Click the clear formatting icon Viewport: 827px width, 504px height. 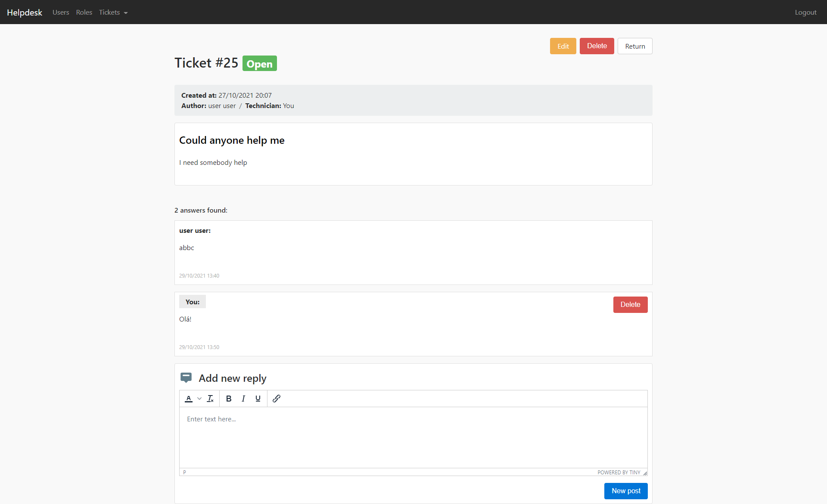tap(210, 399)
